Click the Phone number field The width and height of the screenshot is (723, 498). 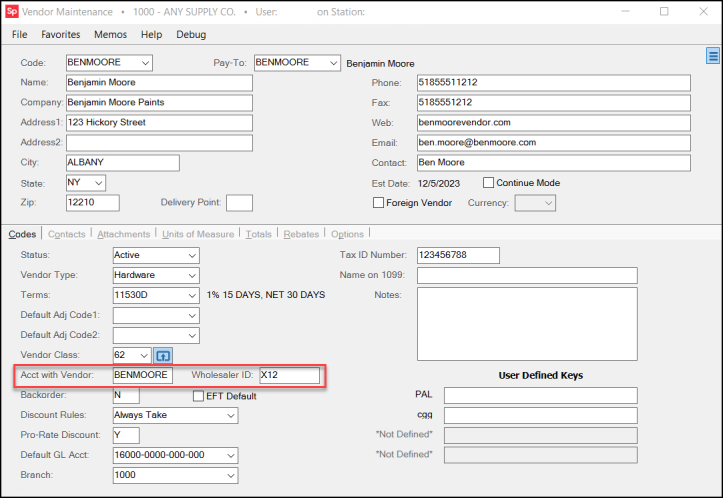click(554, 83)
